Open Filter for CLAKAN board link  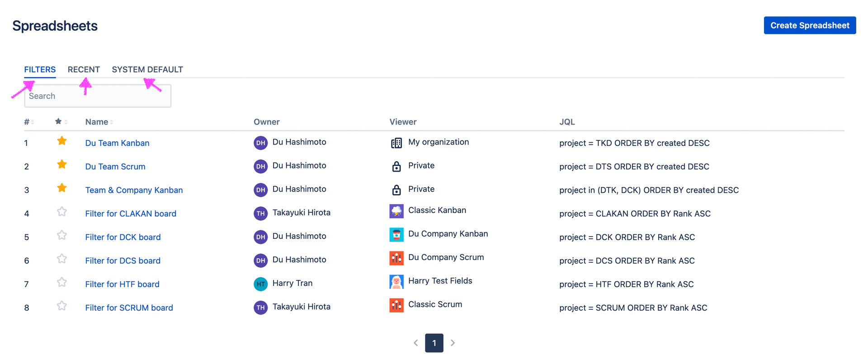131,214
